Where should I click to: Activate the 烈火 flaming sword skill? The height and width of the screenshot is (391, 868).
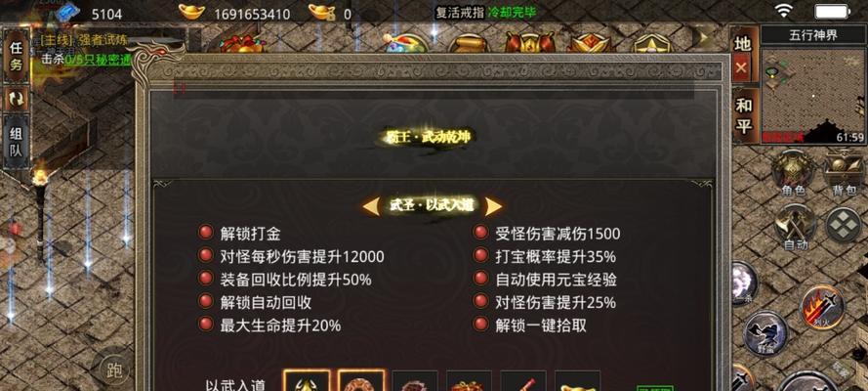(x=823, y=307)
